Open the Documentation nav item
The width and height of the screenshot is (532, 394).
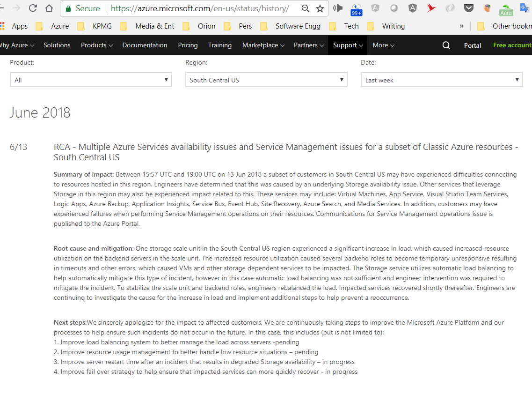[x=145, y=45]
